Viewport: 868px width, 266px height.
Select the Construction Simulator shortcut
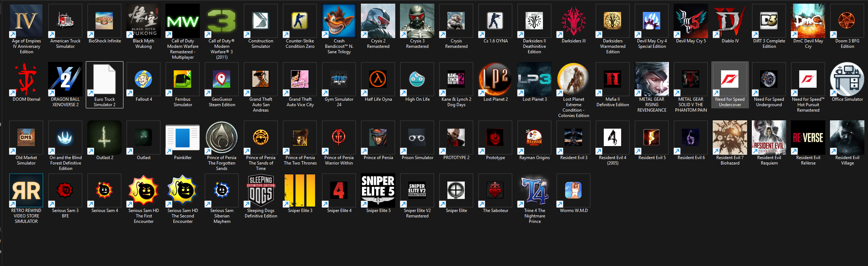tap(261, 21)
